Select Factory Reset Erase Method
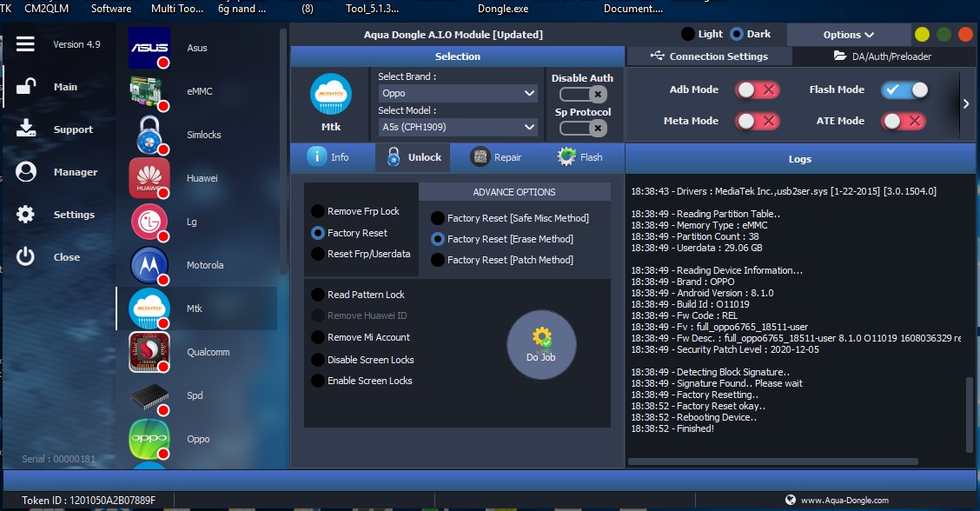 (502, 239)
